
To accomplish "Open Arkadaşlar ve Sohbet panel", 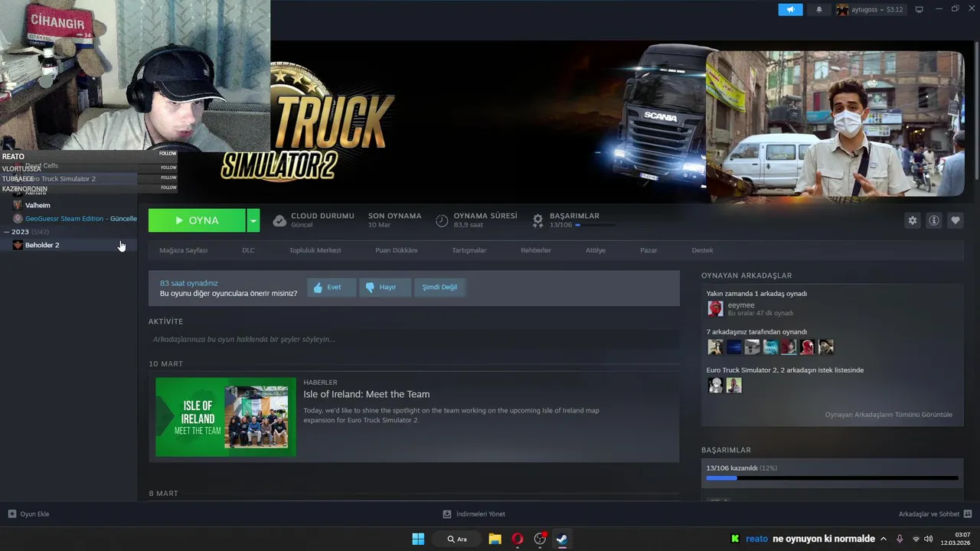I will tap(935, 514).
